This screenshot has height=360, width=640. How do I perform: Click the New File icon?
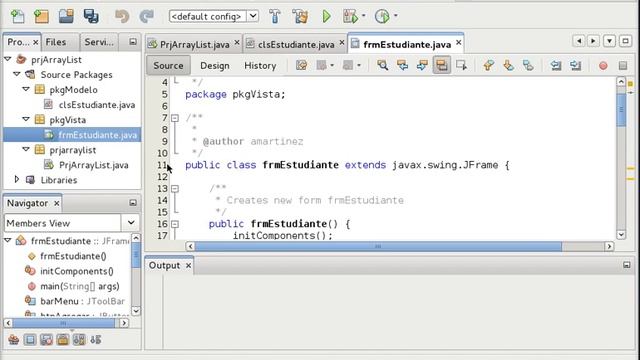17,16
